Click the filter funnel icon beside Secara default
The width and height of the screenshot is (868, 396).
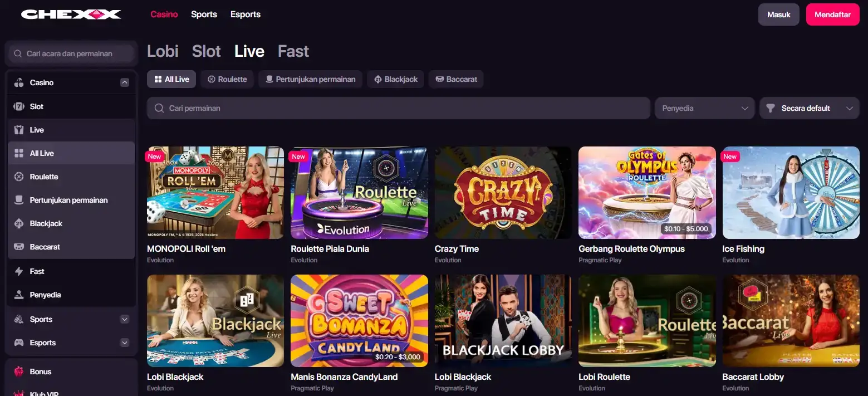[x=771, y=108]
